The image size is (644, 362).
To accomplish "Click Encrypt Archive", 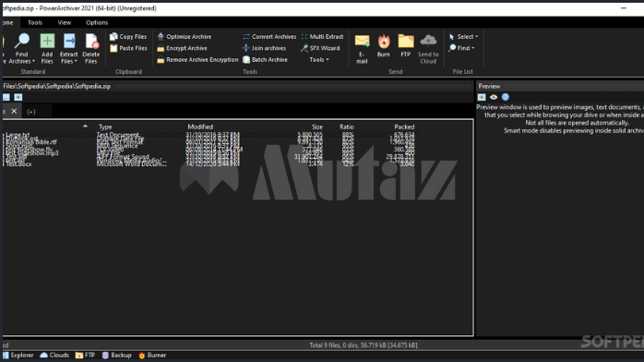I will tap(182, 48).
